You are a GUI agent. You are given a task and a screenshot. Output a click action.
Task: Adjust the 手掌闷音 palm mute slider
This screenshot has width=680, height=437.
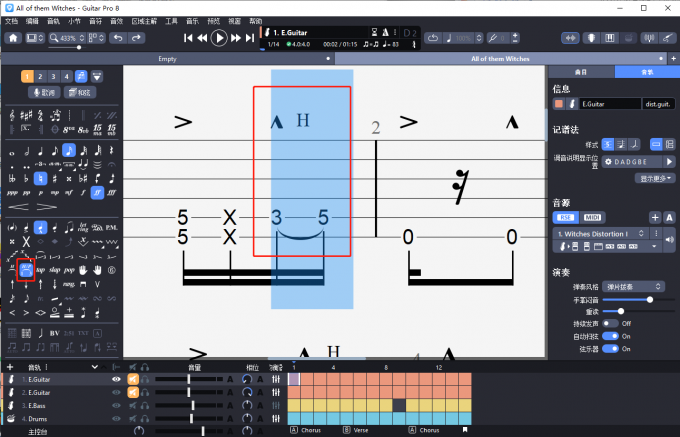(x=650, y=298)
